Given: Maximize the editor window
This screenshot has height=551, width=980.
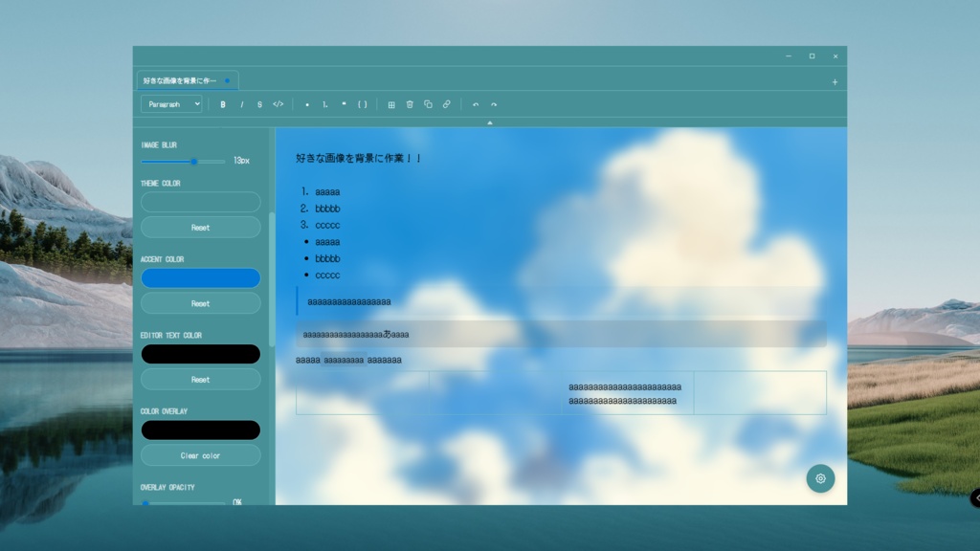Looking at the screenshot, I should pos(812,56).
